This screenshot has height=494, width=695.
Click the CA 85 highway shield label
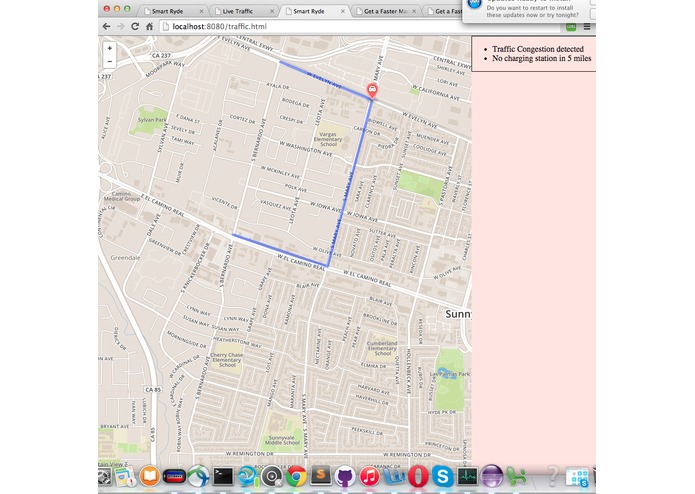pyautogui.click(x=153, y=389)
